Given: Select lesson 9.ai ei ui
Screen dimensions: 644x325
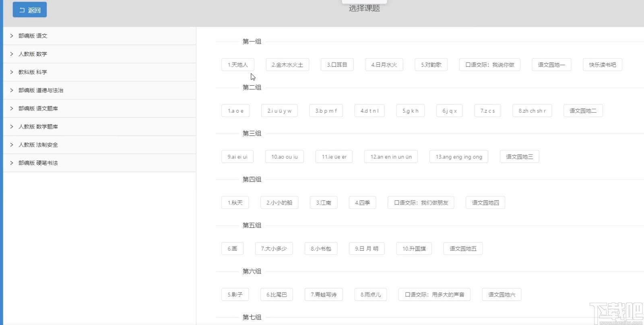Looking at the screenshot, I should (237, 157).
